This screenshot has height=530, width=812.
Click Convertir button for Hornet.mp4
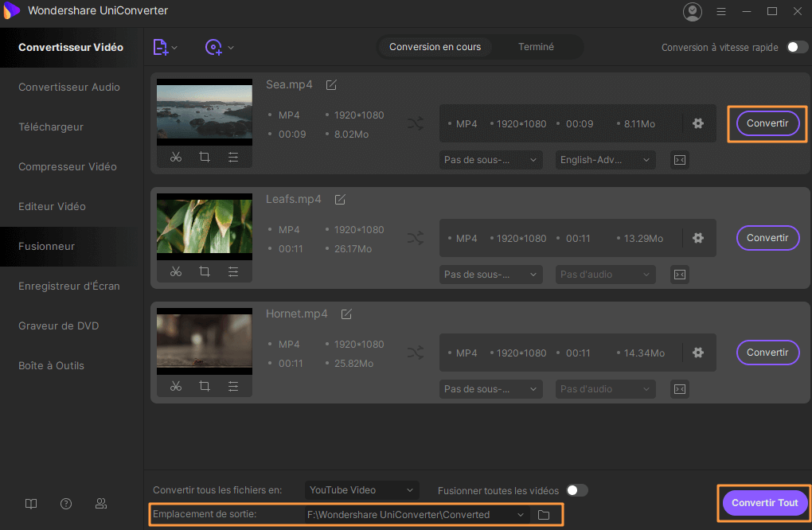(x=767, y=353)
